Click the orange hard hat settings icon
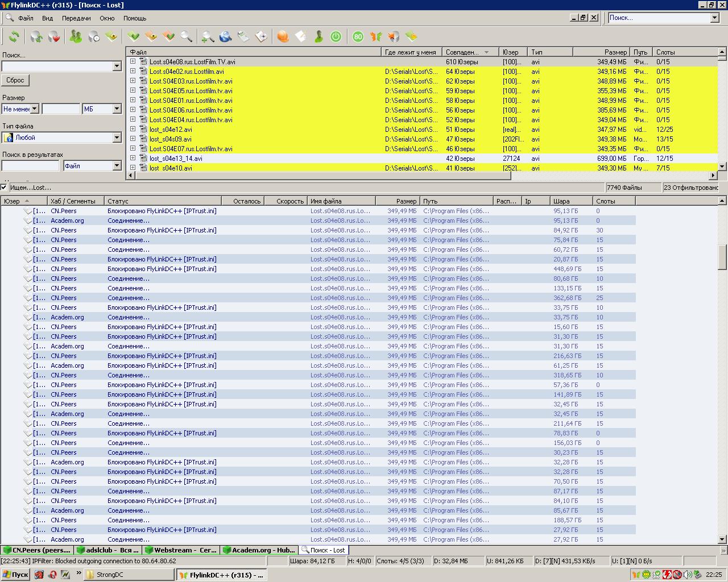The width and height of the screenshot is (728, 582). (x=283, y=37)
